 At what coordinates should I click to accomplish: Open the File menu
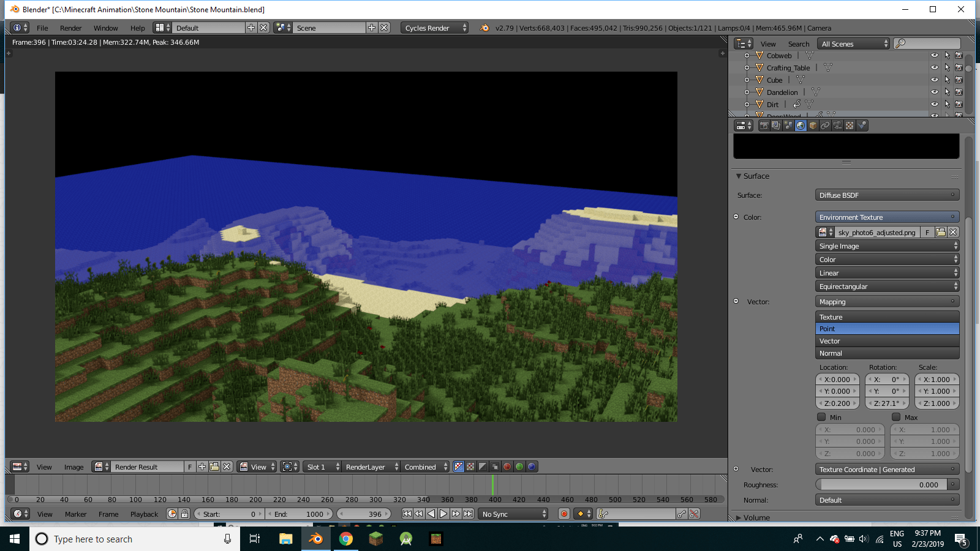click(42, 28)
